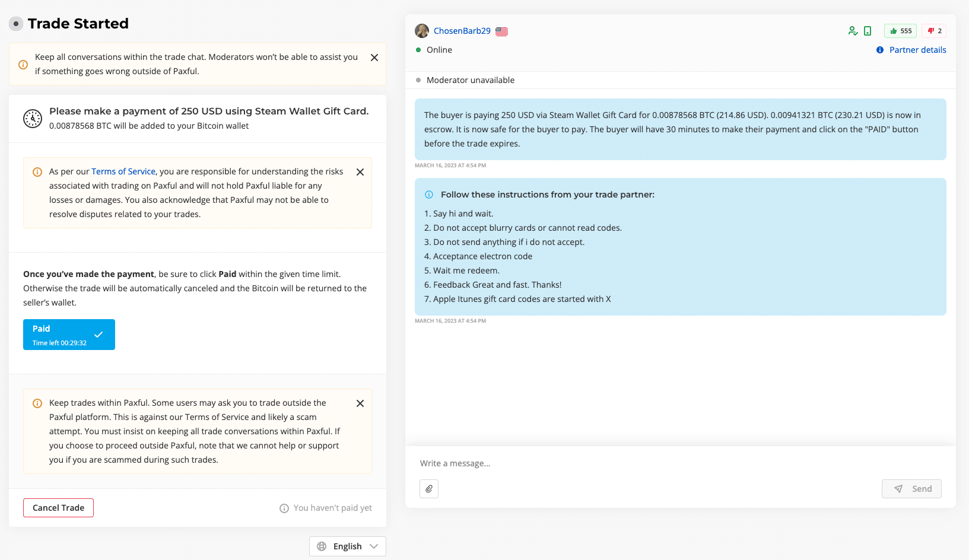Open Partner details
Viewport: 969px width, 560px height.
[917, 50]
